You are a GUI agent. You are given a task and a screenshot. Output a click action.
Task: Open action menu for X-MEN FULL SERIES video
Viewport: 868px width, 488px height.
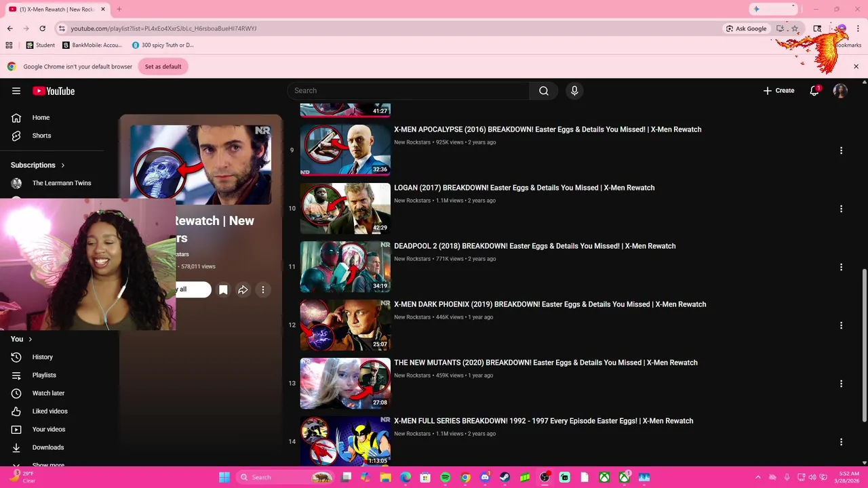coord(841,442)
